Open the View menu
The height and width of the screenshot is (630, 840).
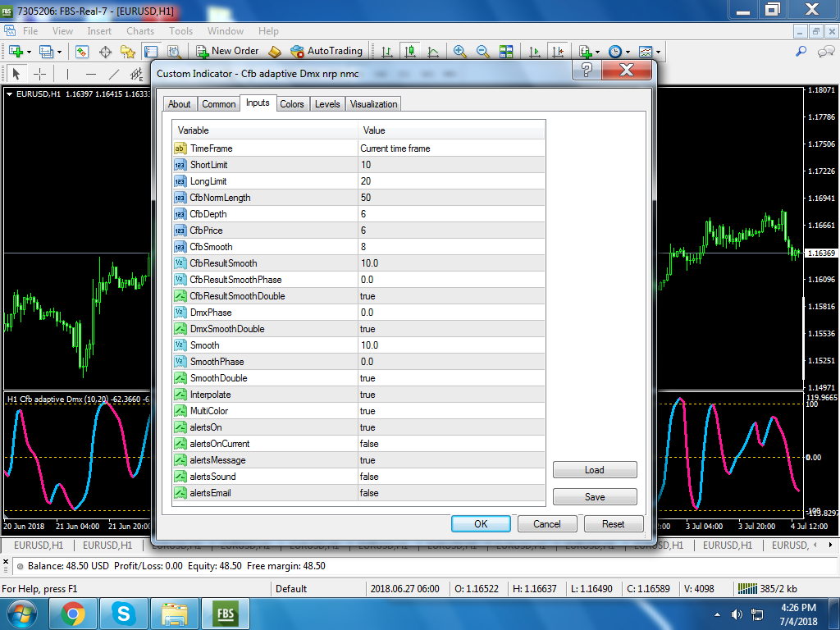[62, 31]
